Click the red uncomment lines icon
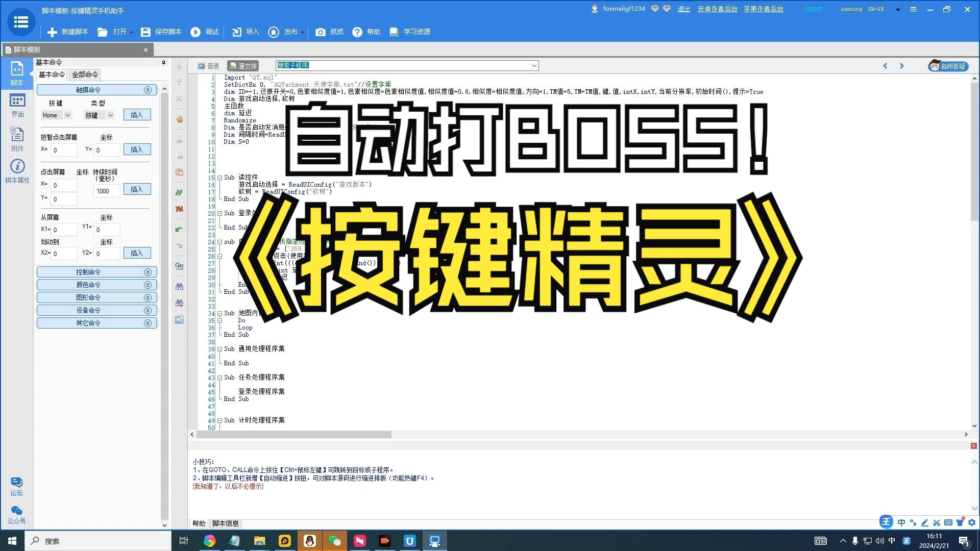The image size is (980, 551). 179,209
